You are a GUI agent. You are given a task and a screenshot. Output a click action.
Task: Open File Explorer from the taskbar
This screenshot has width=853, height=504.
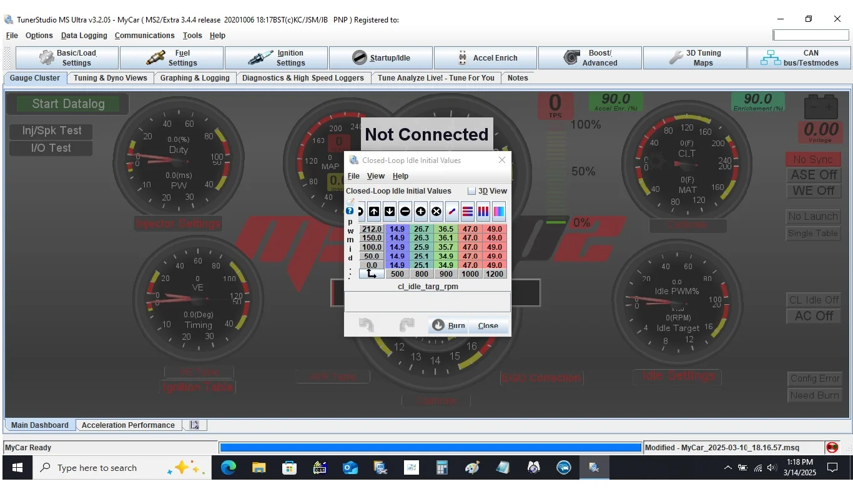click(x=259, y=468)
